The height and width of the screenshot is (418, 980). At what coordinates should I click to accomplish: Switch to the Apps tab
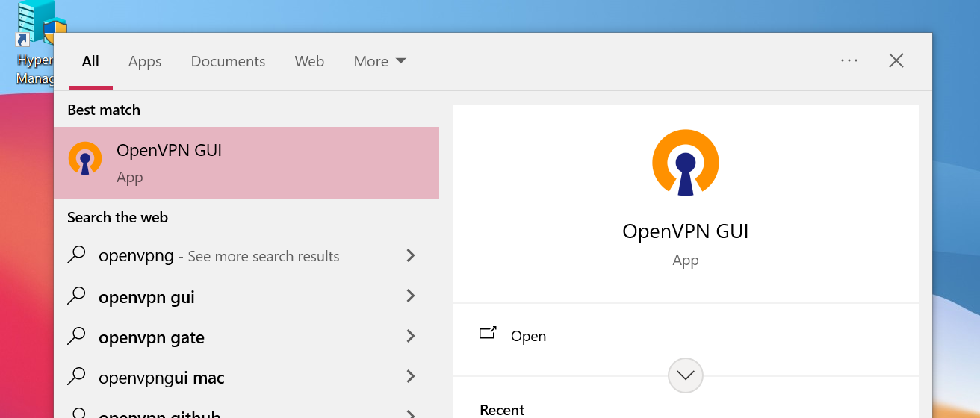[145, 61]
